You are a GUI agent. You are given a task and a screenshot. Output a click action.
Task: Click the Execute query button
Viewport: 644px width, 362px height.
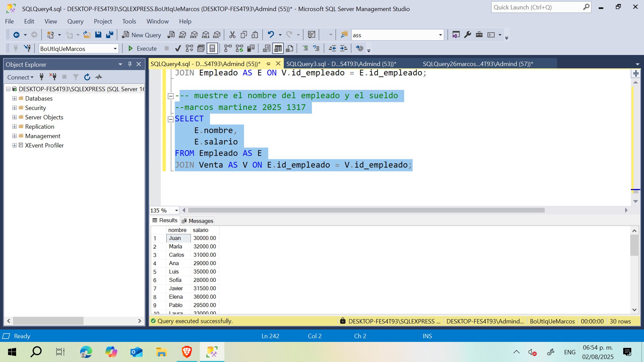[143, 49]
